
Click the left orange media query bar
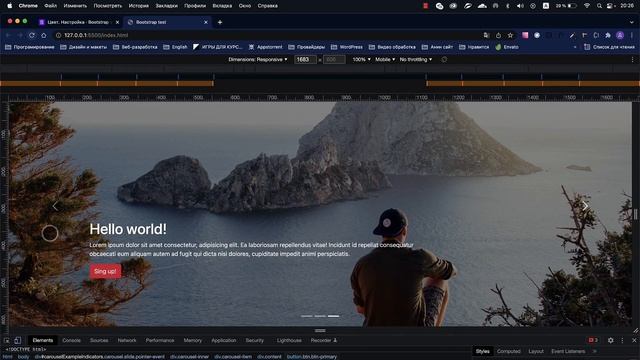107,83
